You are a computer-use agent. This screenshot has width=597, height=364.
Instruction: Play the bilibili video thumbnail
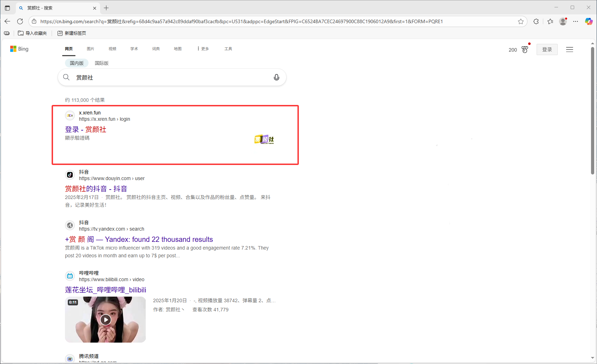[x=105, y=319]
